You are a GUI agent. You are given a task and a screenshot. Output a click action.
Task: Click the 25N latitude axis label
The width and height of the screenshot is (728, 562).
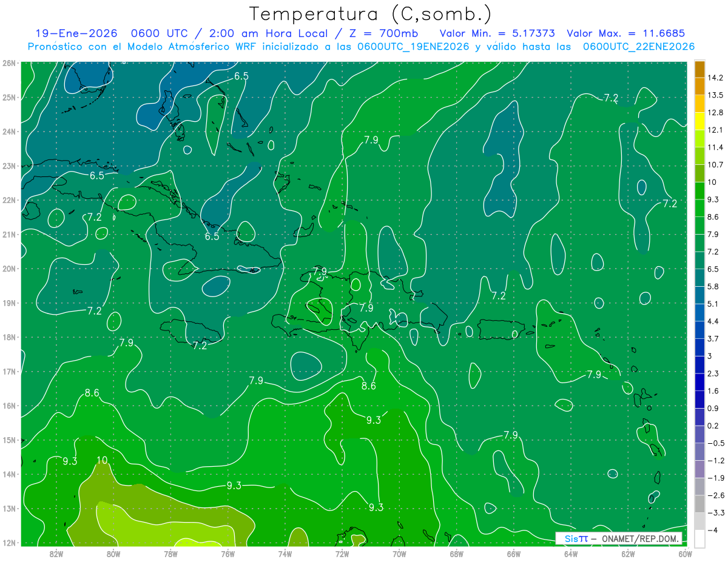(x=8, y=97)
